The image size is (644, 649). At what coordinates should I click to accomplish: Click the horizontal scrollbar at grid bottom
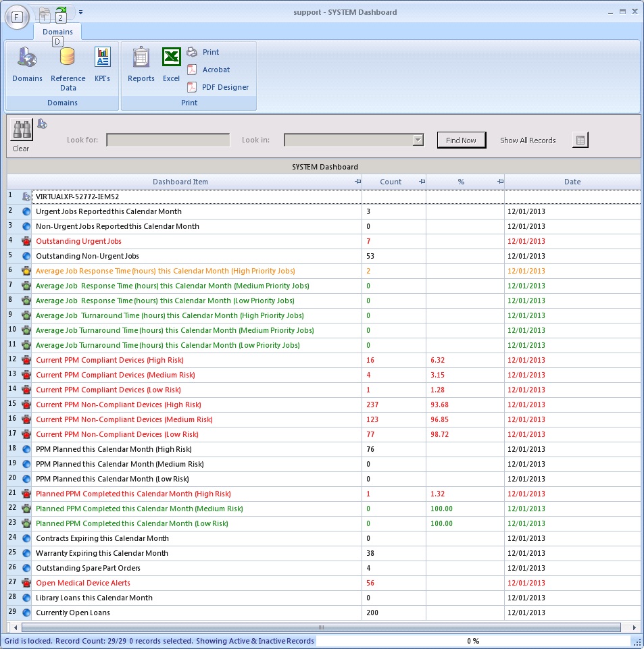[x=321, y=627]
